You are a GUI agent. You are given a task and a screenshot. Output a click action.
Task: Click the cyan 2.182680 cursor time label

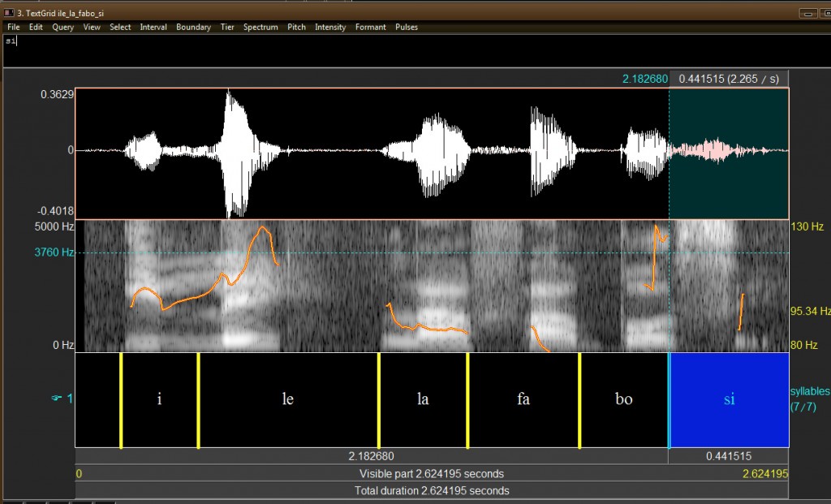click(645, 79)
